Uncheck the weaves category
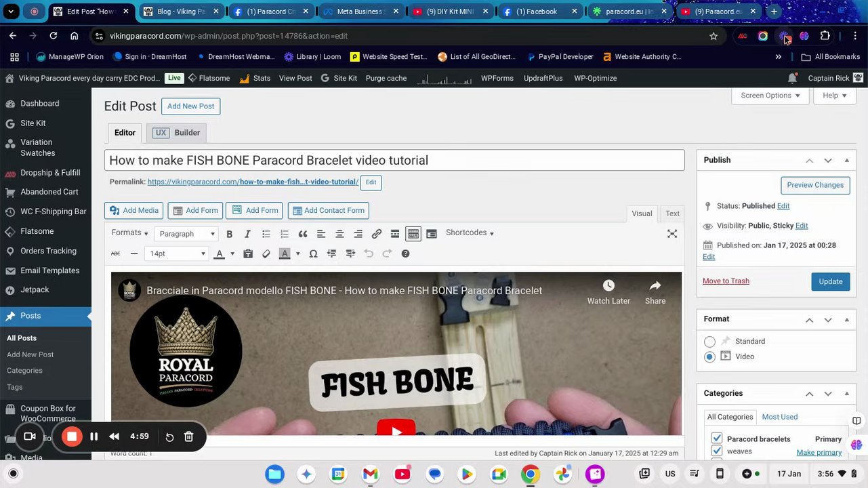This screenshot has height=488, width=868. [717, 451]
